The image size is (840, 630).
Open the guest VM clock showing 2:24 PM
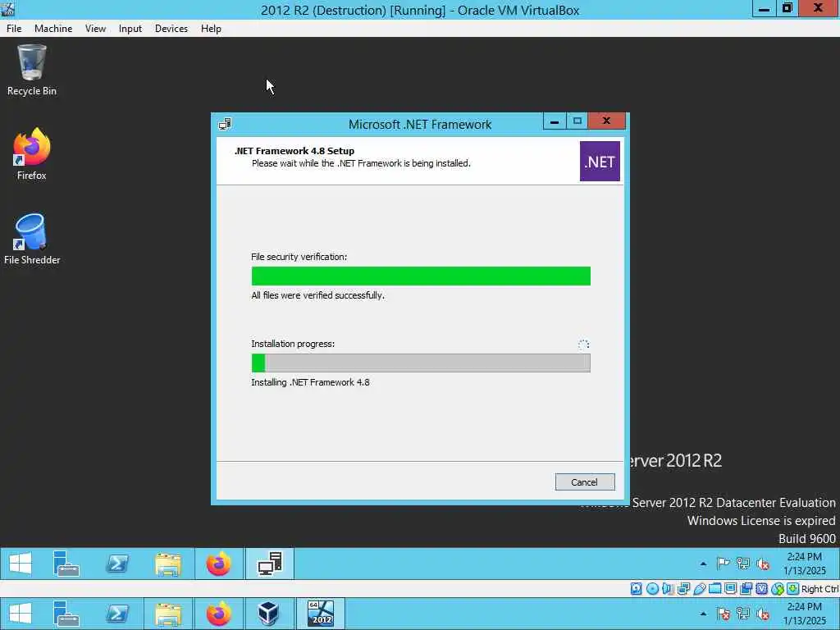[804, 564]
